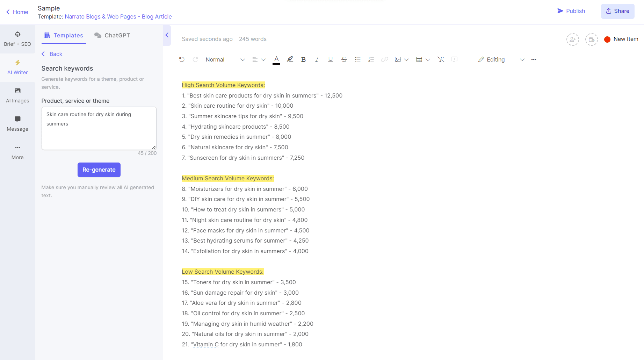The height and width of the screenshot is (360, 644).
Task: Click the Medium Search Volume Keywords heading
Action: click(x=228, y=178)
